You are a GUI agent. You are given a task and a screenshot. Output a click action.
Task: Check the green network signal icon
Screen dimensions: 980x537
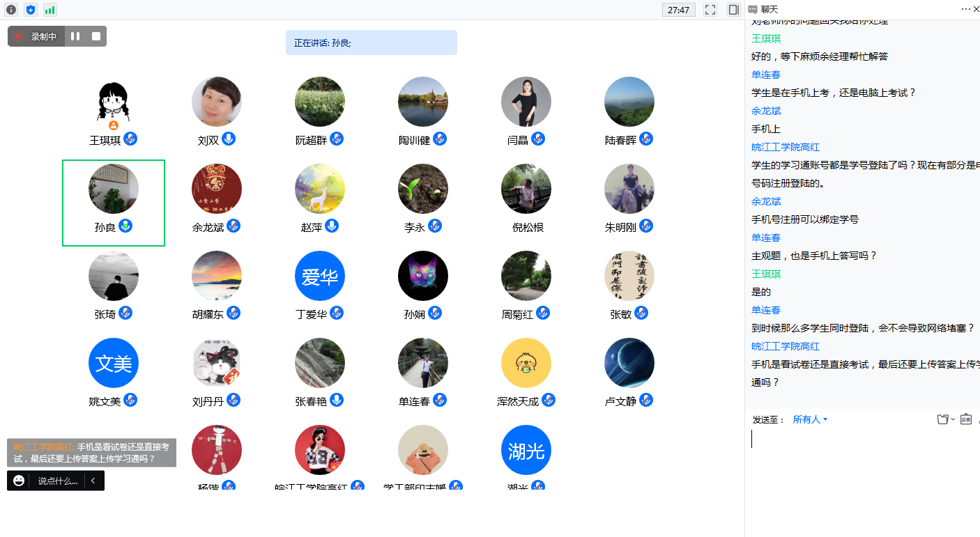tap(50, 10)
